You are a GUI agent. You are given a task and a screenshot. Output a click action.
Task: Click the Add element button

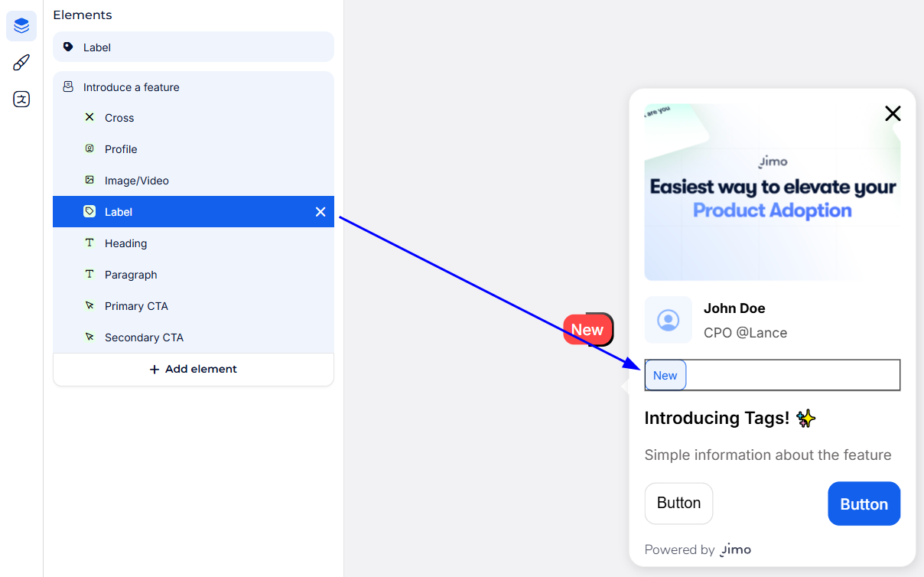click(194, 369)
